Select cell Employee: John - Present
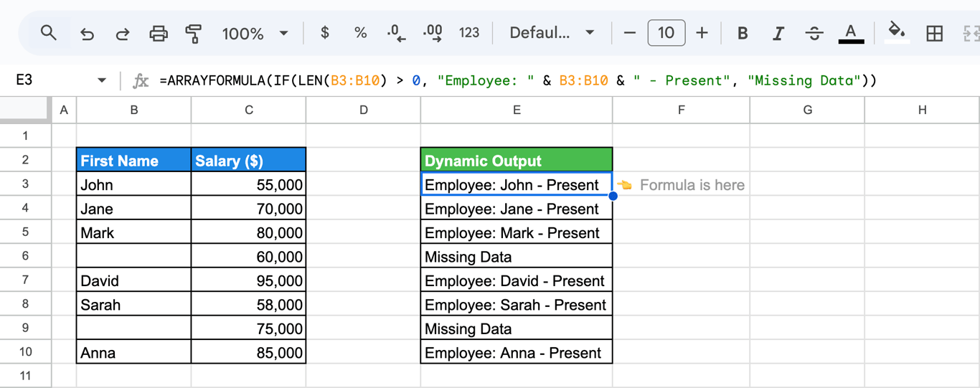980x388 pixels. click(517, 184)
